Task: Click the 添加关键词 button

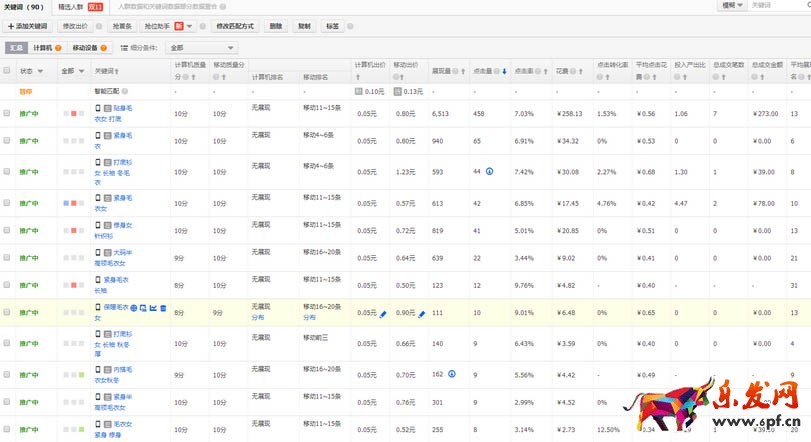Action: pyautogui.click(x=29, y=25)
